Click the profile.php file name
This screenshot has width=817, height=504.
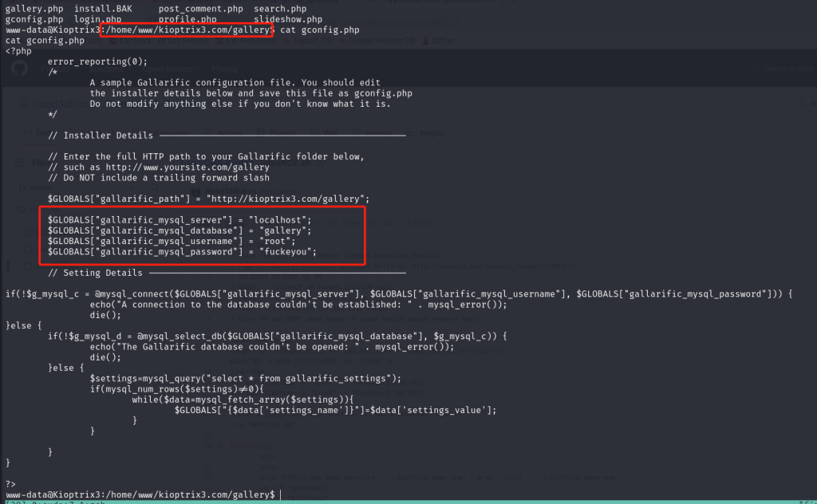(x=187, y=19)
